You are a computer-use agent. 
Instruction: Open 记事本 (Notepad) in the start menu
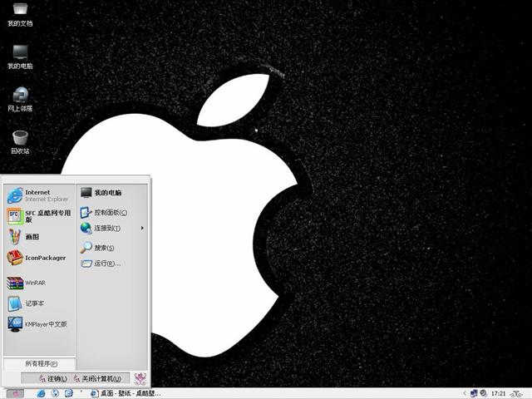33,303
